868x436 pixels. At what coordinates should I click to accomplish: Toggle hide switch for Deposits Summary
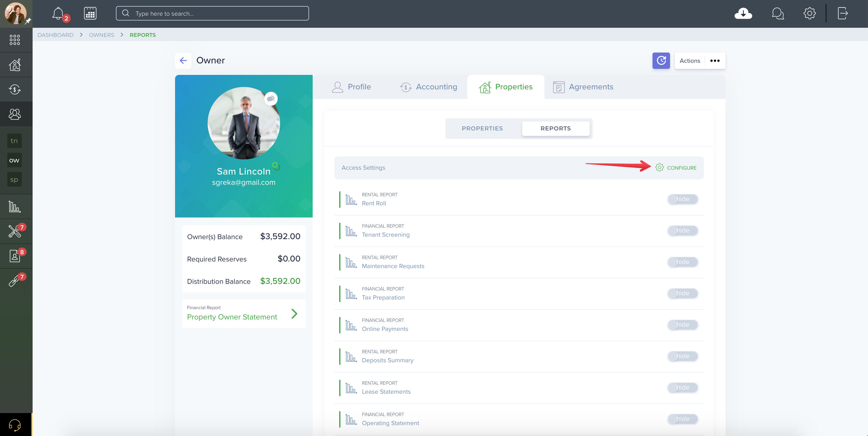coord(683,356)
